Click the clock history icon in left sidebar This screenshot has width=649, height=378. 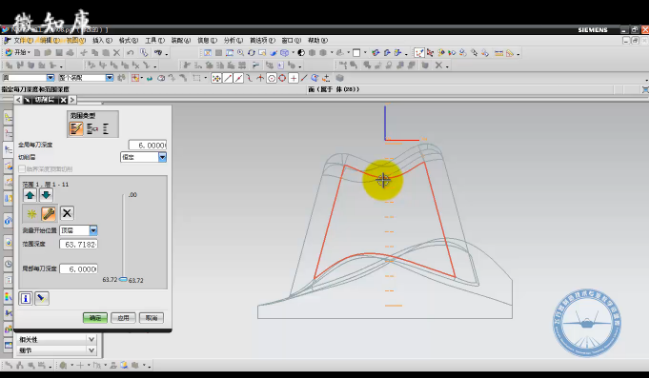click(8, 264)
